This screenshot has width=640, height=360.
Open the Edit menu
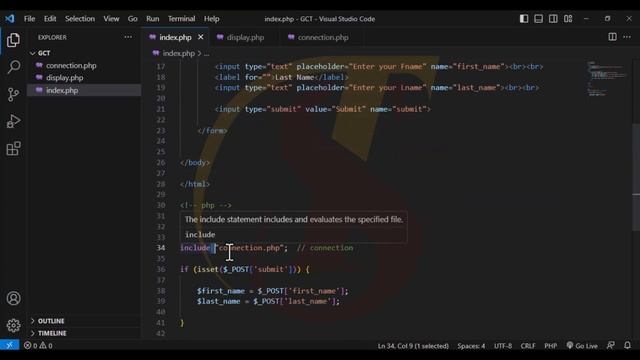pyautogui.click(x=50, y=19)
